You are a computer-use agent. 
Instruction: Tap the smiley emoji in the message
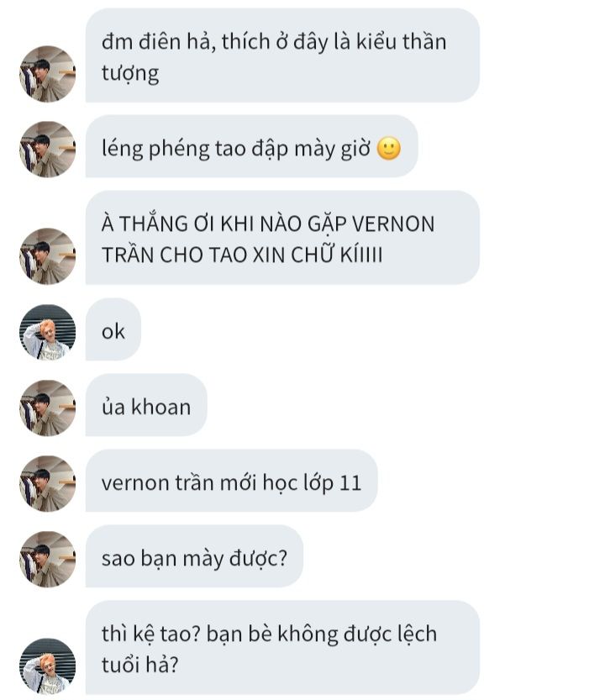point(389,149)
